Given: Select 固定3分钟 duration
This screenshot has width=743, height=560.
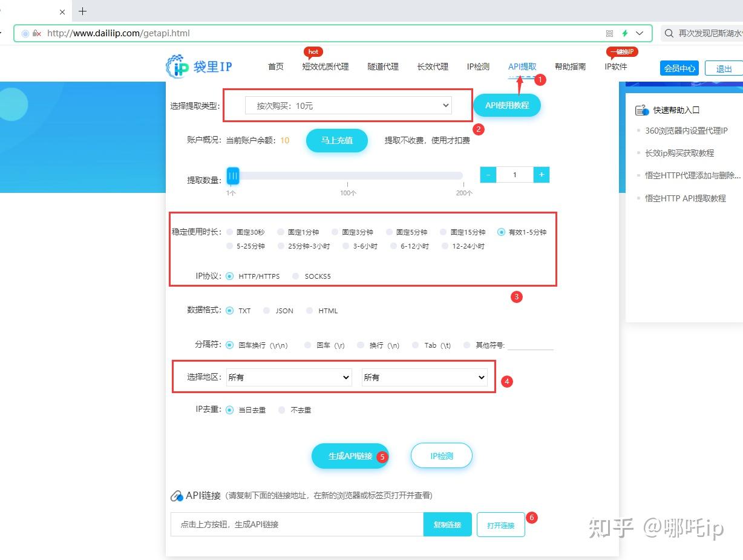Looking at the screenshot, I should pyautogui.click(x=335, y=232).
